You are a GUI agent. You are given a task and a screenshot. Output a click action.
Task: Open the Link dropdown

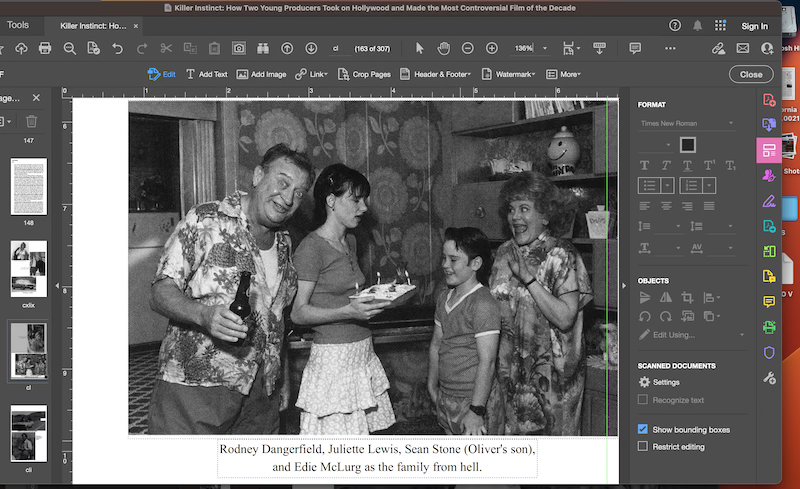tap(312, 75)
